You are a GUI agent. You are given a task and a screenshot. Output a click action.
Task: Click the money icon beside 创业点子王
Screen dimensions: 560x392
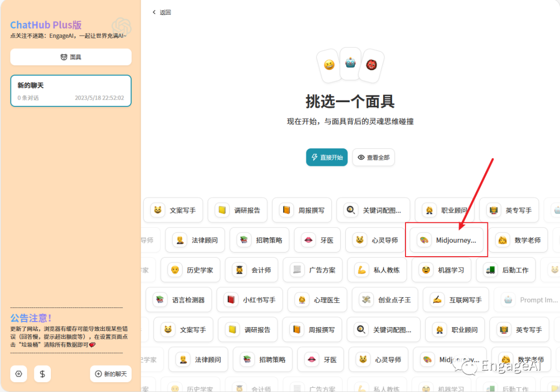pos(366,300)
